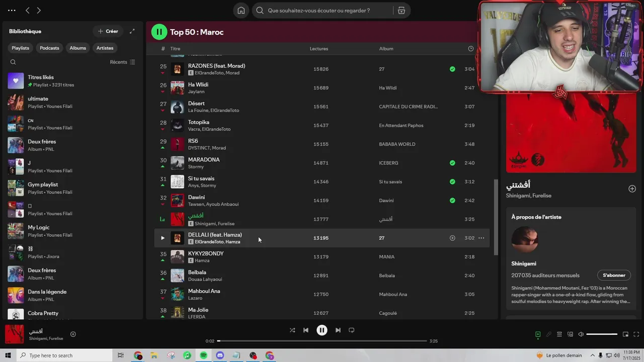Open Cobra Pretty in library

coord(73,314)
